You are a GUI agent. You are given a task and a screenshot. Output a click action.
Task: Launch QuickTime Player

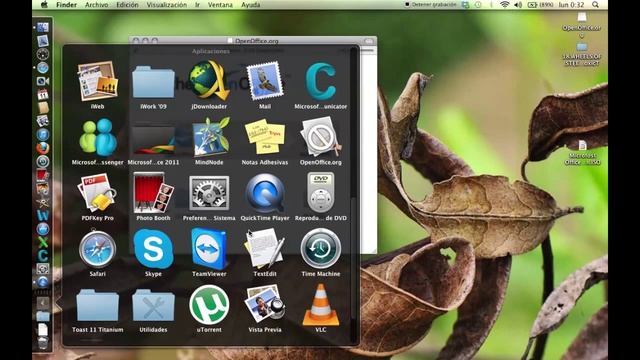tap(265, 193)
